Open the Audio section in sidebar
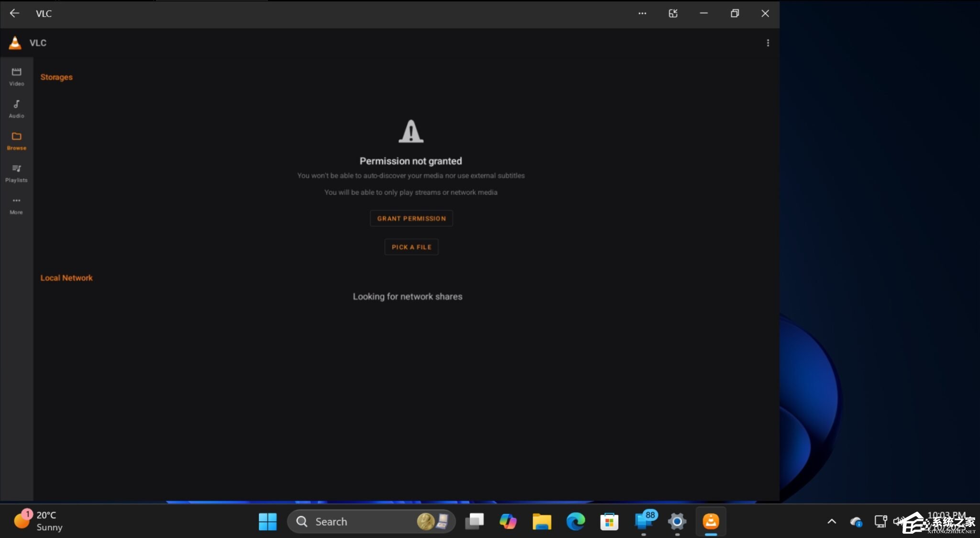This screenshot has height=538, width=980. click(16, 109)
